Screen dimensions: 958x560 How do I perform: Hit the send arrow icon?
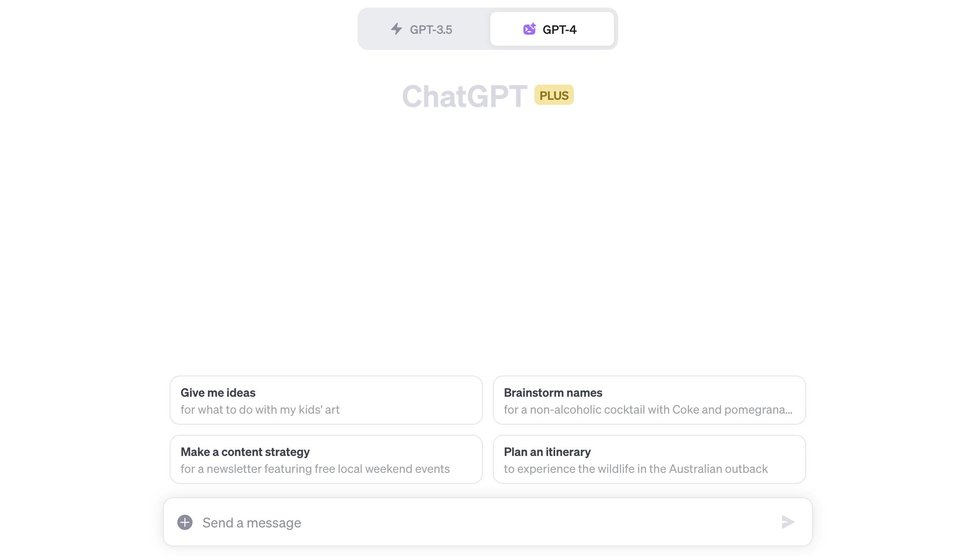click(787, 522)
